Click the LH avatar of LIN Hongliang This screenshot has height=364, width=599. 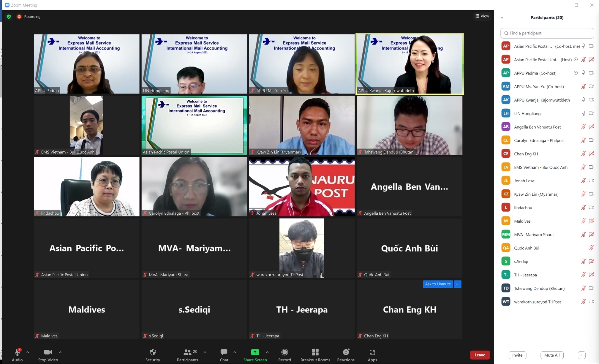click(506, 113)
